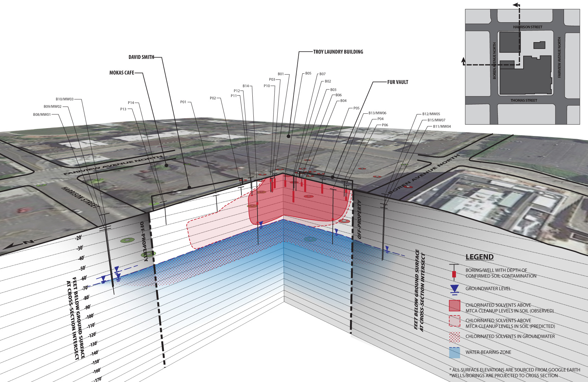Screen dimensions: 588x382
Task: Click the B07 boring label
Action: point(323,74)
